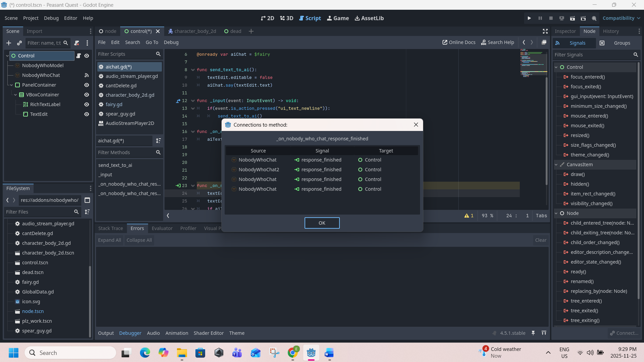Toggle split mode in FileSystem panel
This screenshot has height=362, width=644.
(x=87, y=200)
